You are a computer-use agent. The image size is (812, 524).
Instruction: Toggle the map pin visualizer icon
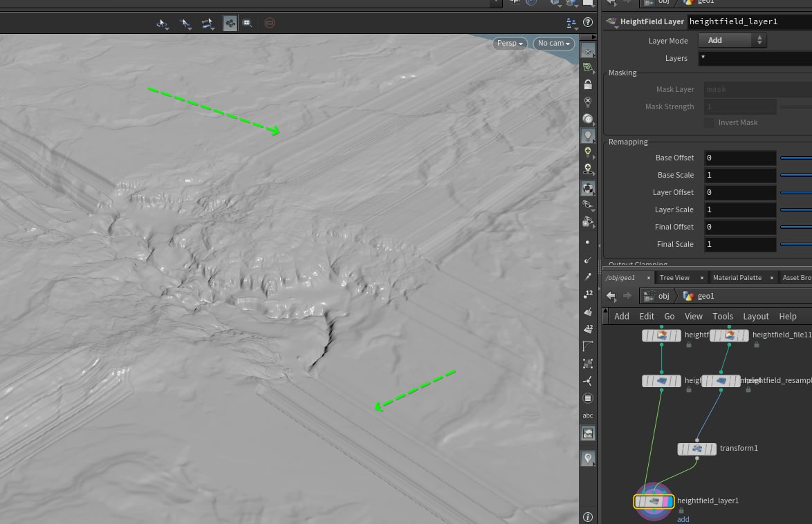tap(588, 458)
